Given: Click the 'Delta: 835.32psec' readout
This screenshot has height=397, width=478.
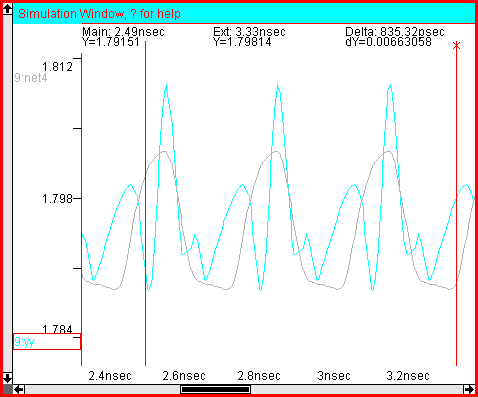Looking at the screenshot, I should 395,32.
